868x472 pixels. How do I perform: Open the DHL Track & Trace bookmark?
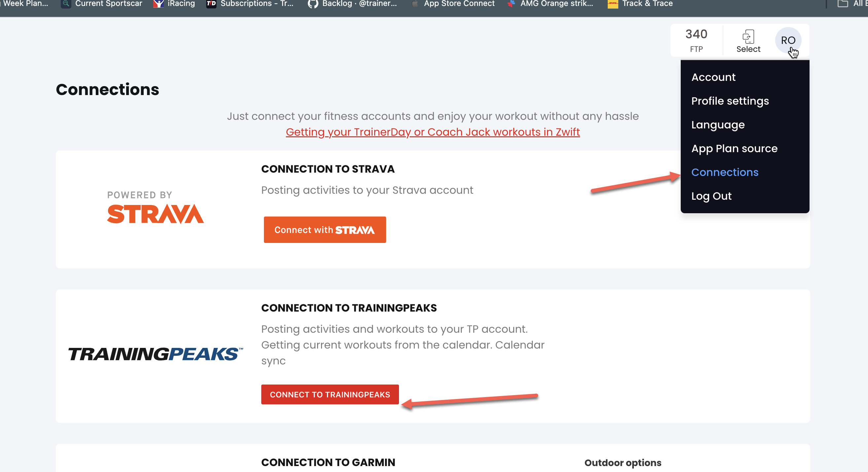tap(640, 4)
